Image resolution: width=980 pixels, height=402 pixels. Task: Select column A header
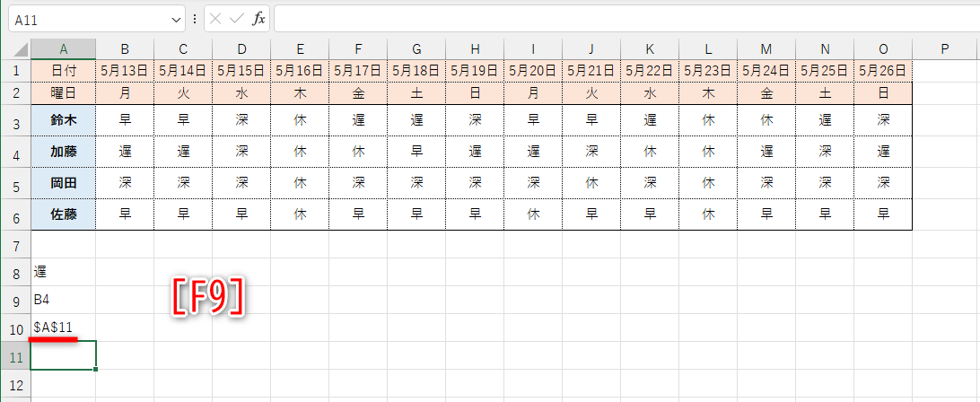[x=63, y=49]
